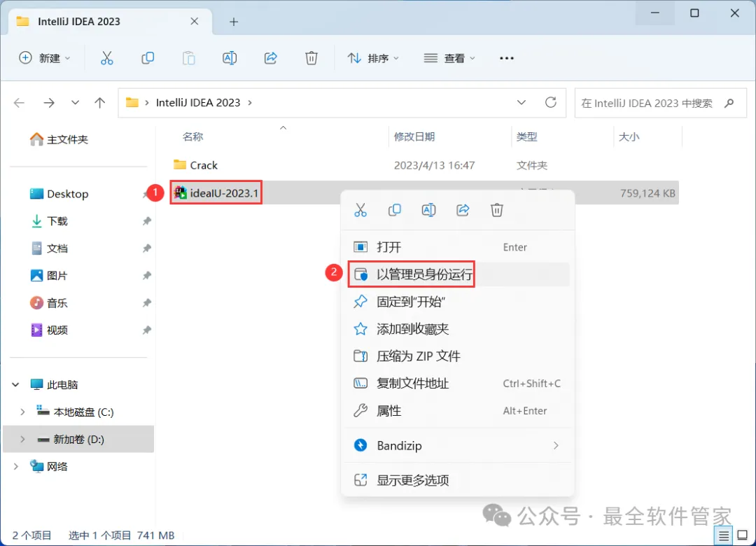This screenshot has height=546, width=756.
Task: Choose 复制文件地址 in the context menu
Action: (458, 384)
